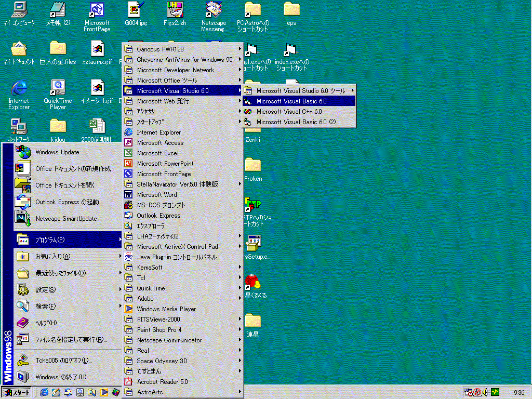The image size is (532, 399).
Task: Open ヘルプ(H) from the Start menu
Action: (x=68, y=323)
